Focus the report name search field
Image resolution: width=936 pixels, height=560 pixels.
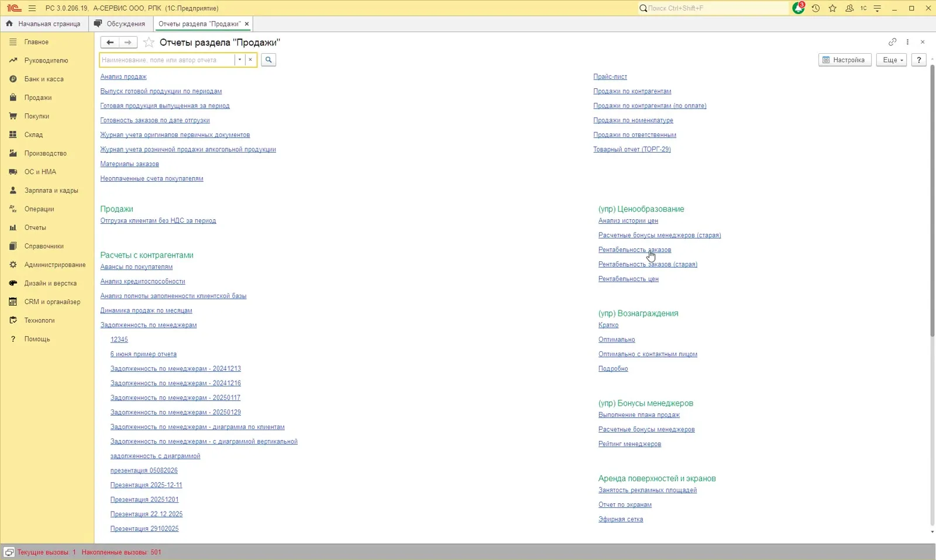167,60
